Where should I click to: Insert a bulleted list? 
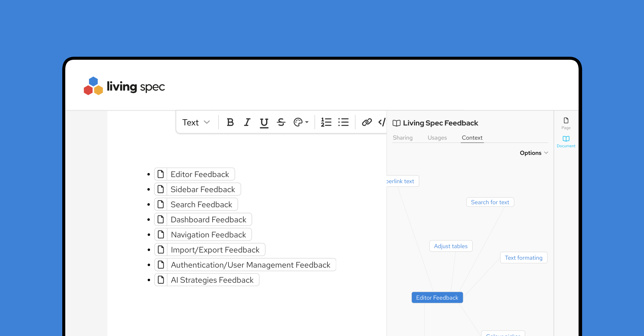pyautogui.click(x=343, y=122)
